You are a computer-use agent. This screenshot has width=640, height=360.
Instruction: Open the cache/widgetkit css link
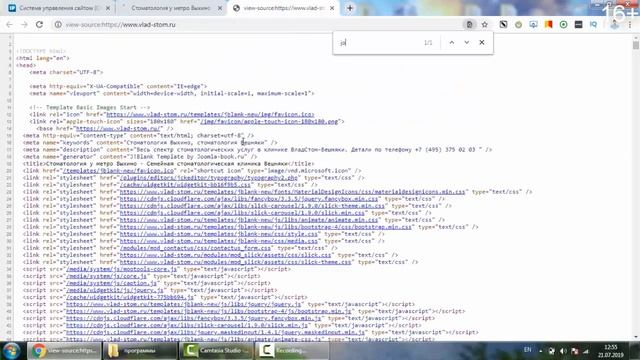pyautogui.click(x=185, y=185)
